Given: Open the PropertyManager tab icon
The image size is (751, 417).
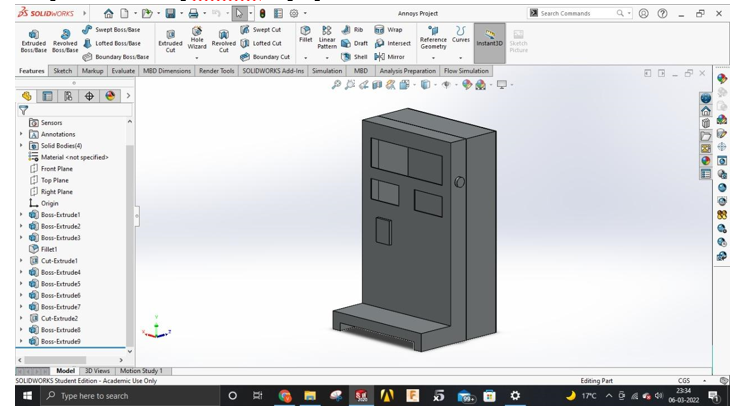Looking at the screenshot, I should [47, 96].
